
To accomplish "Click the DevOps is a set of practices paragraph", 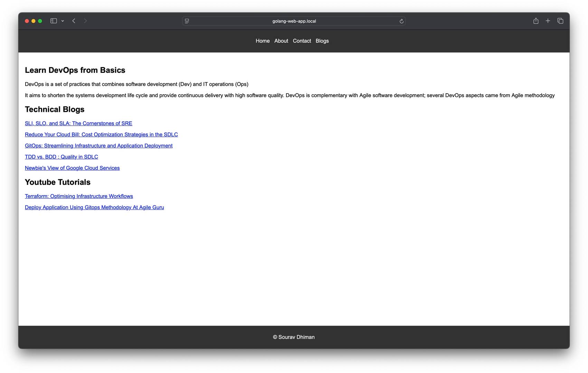I will tap(136, 84).
